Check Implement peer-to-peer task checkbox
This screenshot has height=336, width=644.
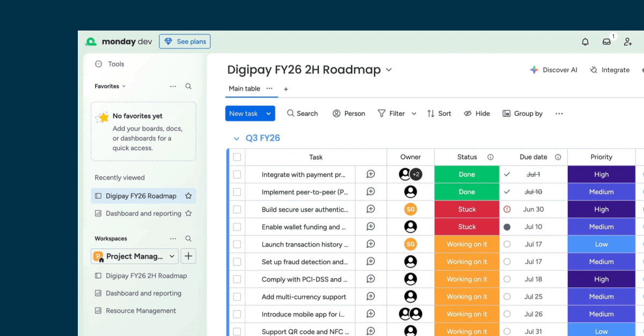coord(237,192)
